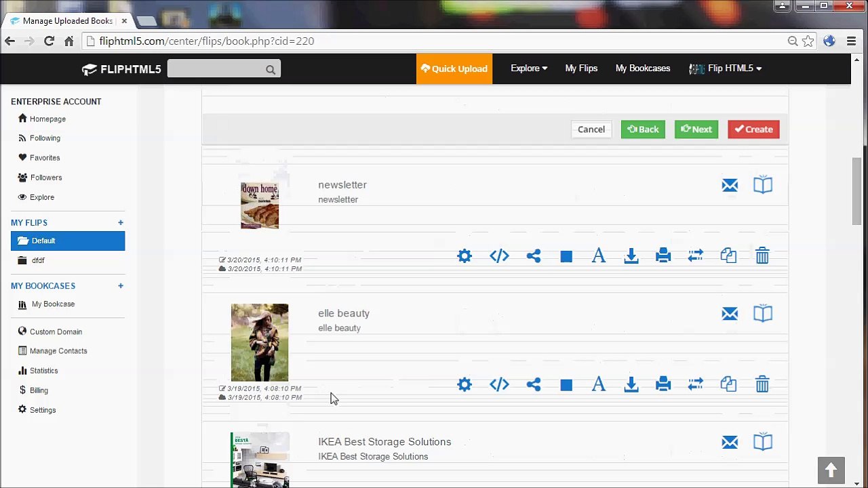Share the newsletter book

coord(534,256)
